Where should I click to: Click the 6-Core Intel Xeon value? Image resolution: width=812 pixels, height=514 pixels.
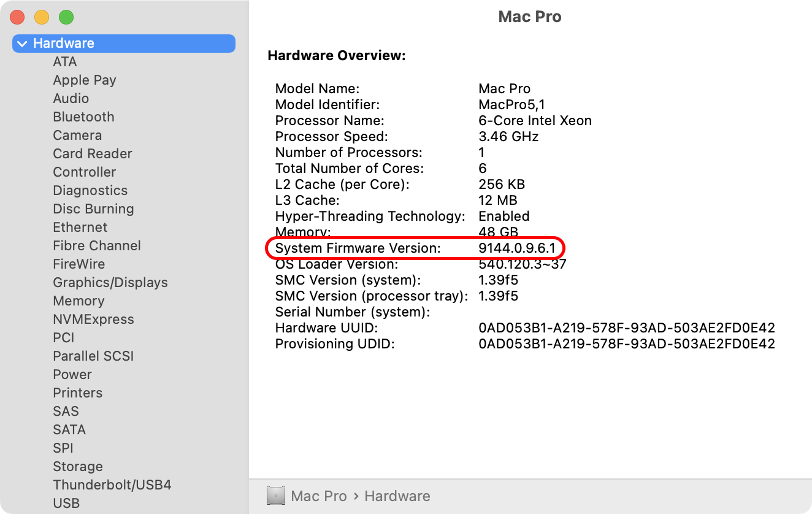[x=535, y=120]
